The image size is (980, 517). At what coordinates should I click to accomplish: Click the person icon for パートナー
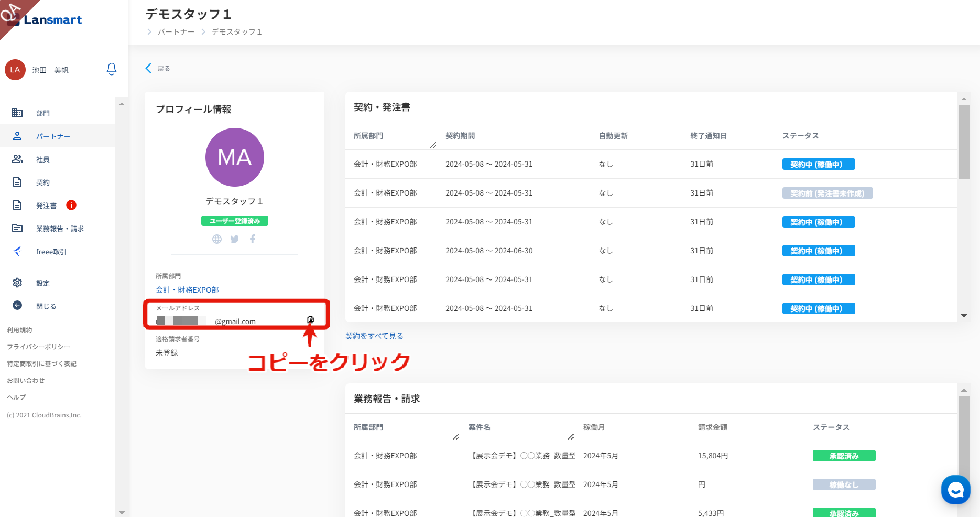[x=17, y=136]
